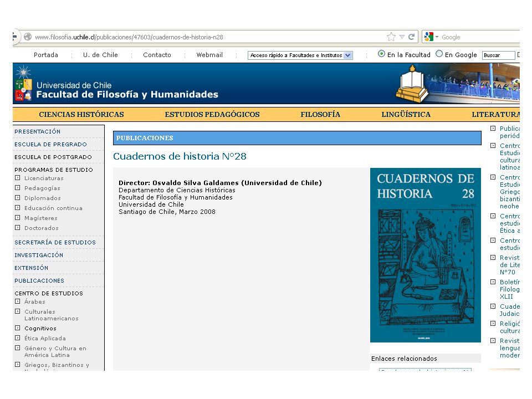Screen dimensions: 532x399
Task: Open Investigación sidebar item
Action: (x=39, y=255)
